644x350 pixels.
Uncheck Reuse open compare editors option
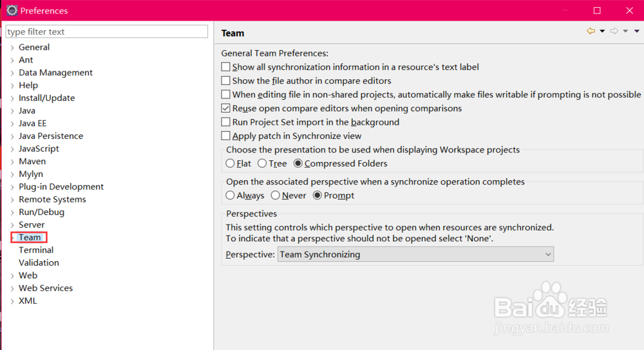(225, 108)
